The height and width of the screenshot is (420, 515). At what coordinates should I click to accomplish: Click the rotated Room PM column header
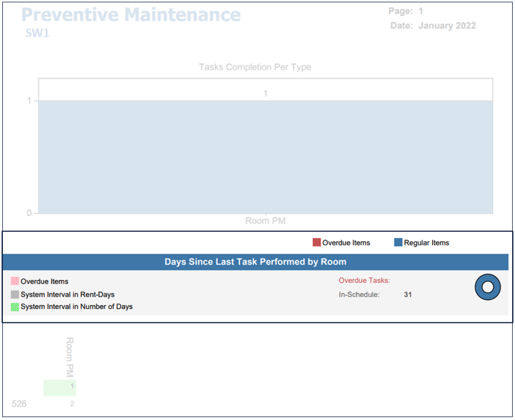coord(70,357)
